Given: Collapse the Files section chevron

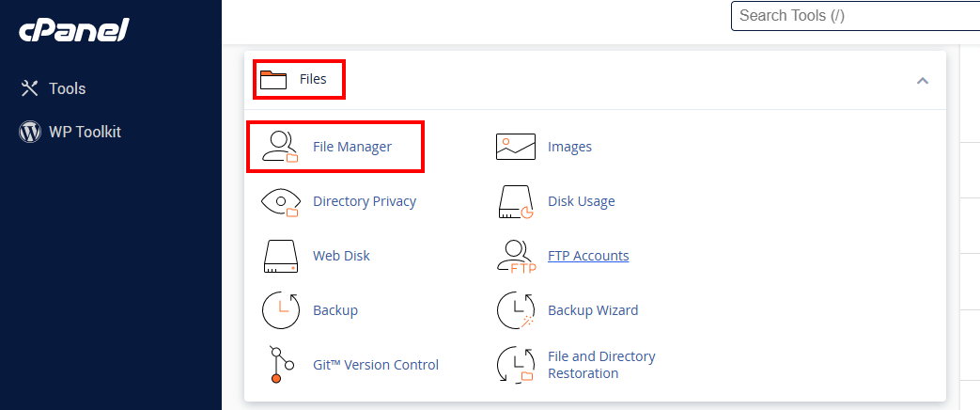Looking at the screenshot, I should tap(923, 80).
